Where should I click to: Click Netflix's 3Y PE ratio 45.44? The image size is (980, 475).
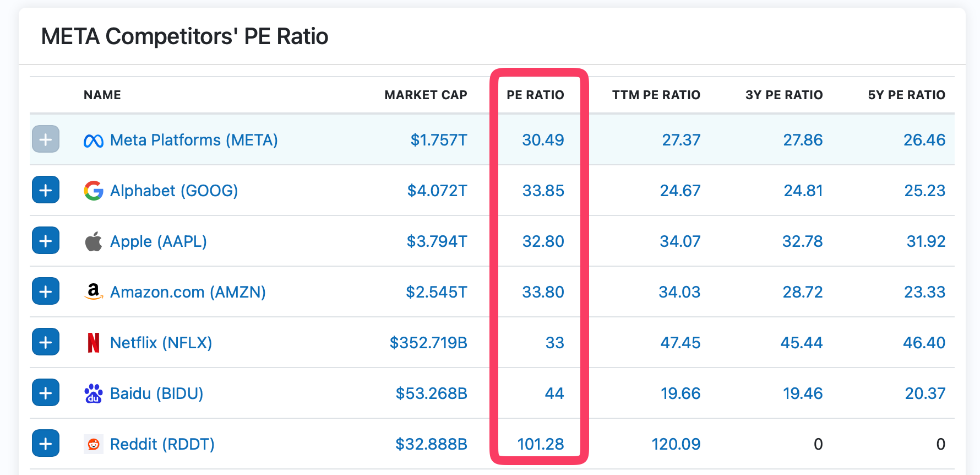tap(802, 343)
